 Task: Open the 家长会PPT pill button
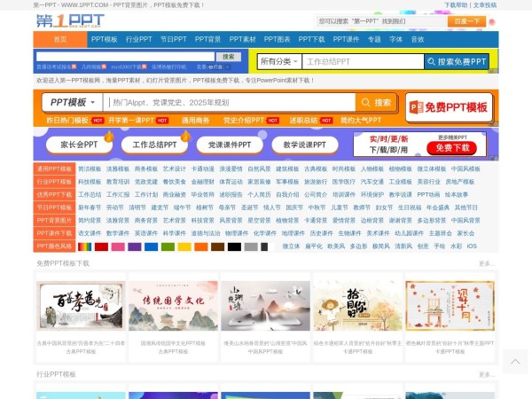tap(79, 144)
